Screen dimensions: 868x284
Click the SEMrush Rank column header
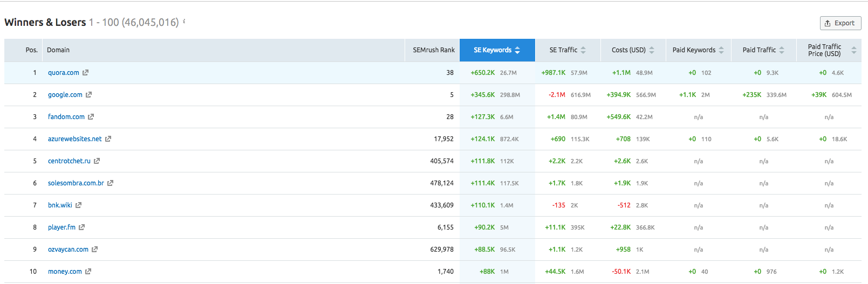tap(433, 50)
